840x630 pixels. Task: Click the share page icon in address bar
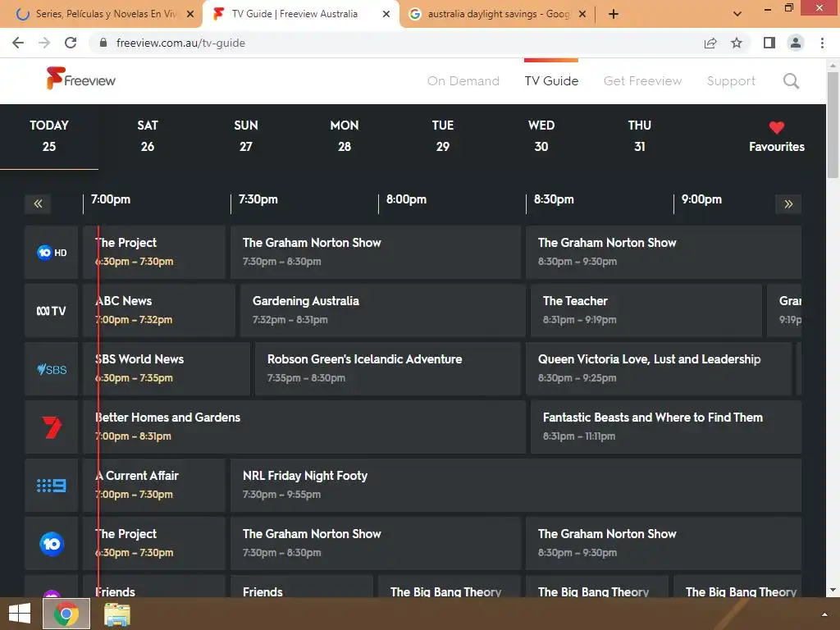pyautogui.click(x=710, y=43)
